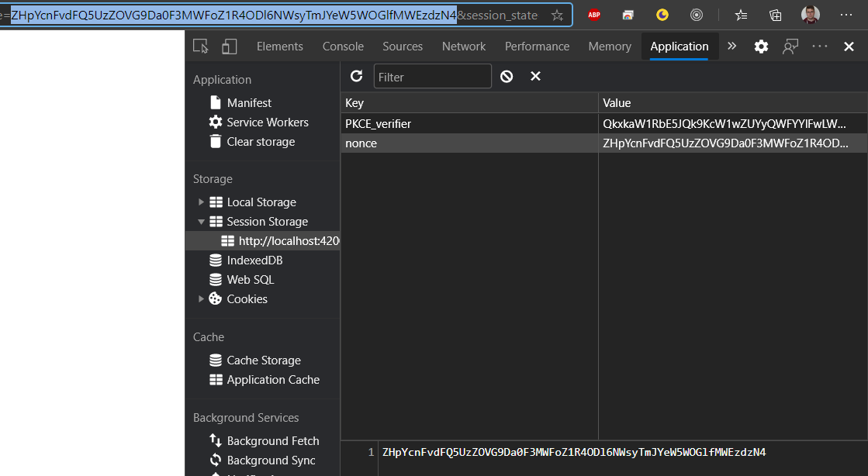868x476 pixels.
Task: Toggle the device emulation toolbar
Action: point(228,47)
